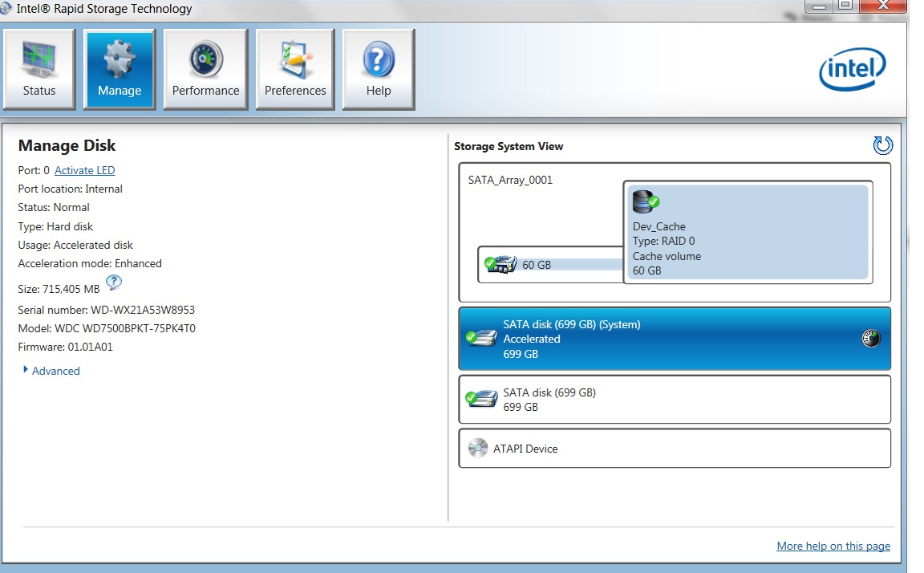Close the Rapid Storage Technology window

(883, 6)
